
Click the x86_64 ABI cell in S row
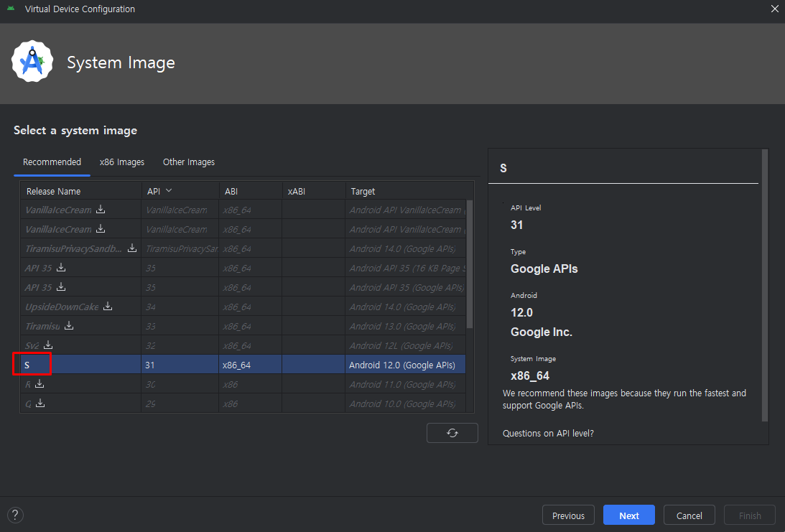coord(251,364)
